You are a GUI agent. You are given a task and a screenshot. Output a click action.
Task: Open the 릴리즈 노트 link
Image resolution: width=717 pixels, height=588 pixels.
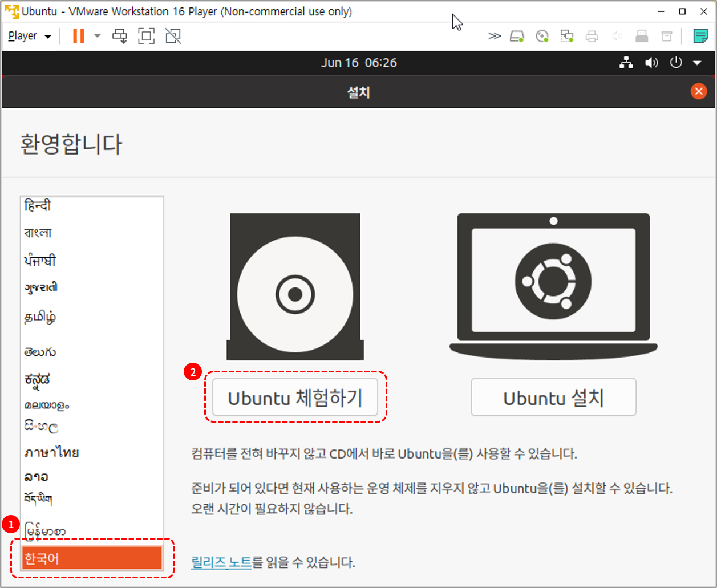coord(221,563)
